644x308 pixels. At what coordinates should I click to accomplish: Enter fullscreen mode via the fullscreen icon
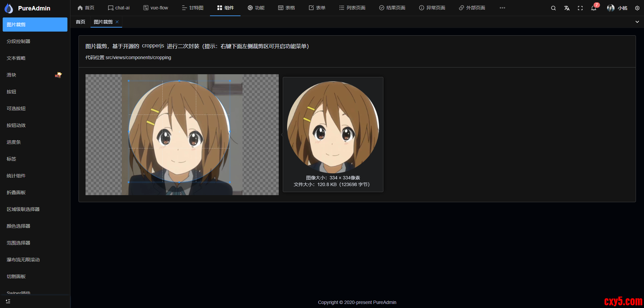click(580, 8)
